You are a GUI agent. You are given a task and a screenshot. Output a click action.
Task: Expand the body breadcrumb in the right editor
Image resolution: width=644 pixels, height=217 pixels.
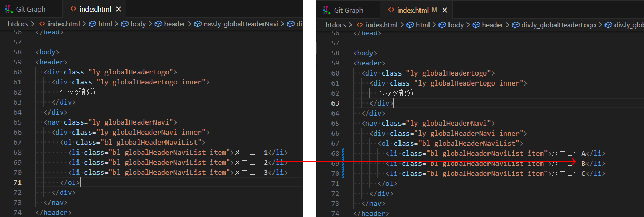tap(457, 25)
